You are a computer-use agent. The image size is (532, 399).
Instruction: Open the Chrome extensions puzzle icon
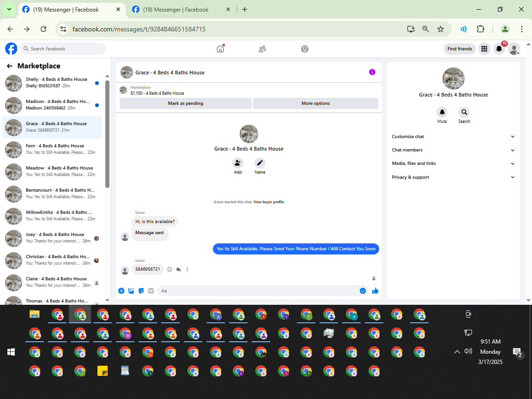pyautogui.click(x=480, y=29)
